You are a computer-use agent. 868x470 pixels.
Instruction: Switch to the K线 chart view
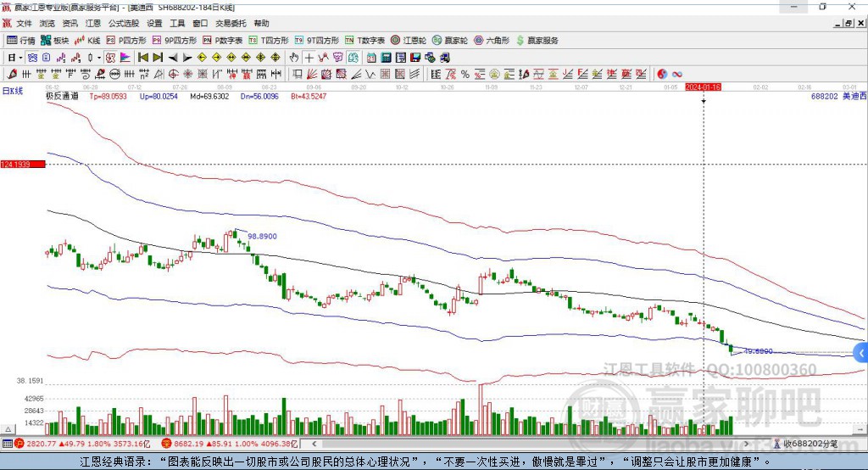(87, 41)
